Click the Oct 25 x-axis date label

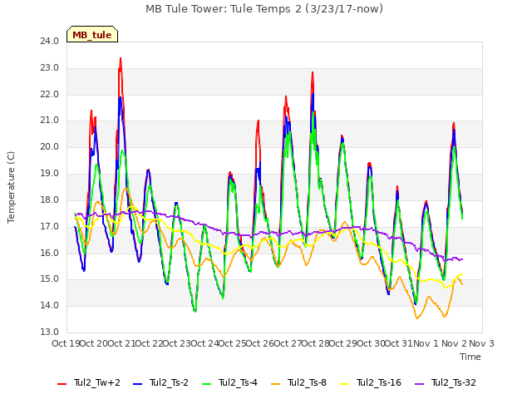pyautogui.click(x=233, y=343)
